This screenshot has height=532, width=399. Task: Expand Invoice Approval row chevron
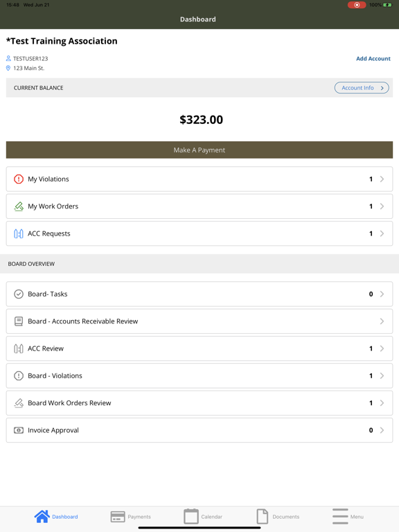(382, 430)
